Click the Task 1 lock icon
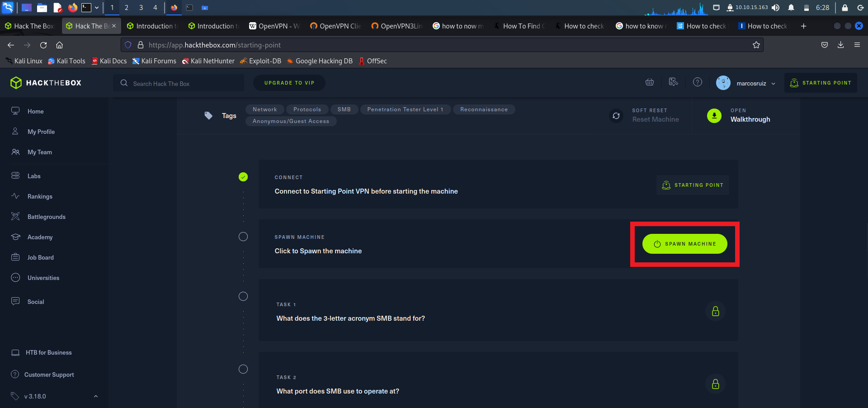The height and width of the screenshot is (408, 868). coord(715,311)
